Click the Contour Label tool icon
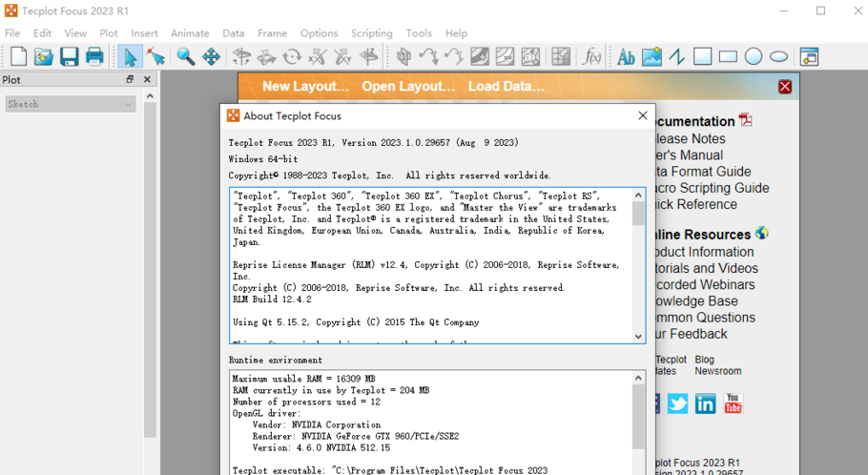 coord(530,56)
